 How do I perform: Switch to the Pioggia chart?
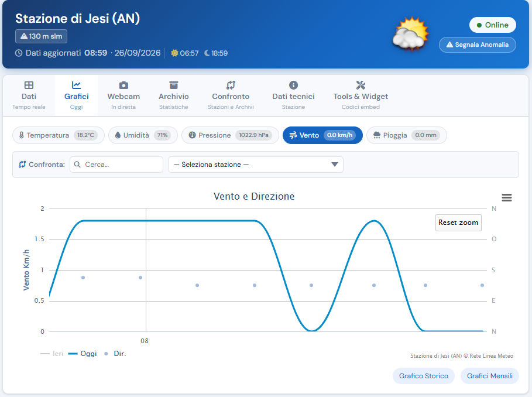tap(407, 135)
